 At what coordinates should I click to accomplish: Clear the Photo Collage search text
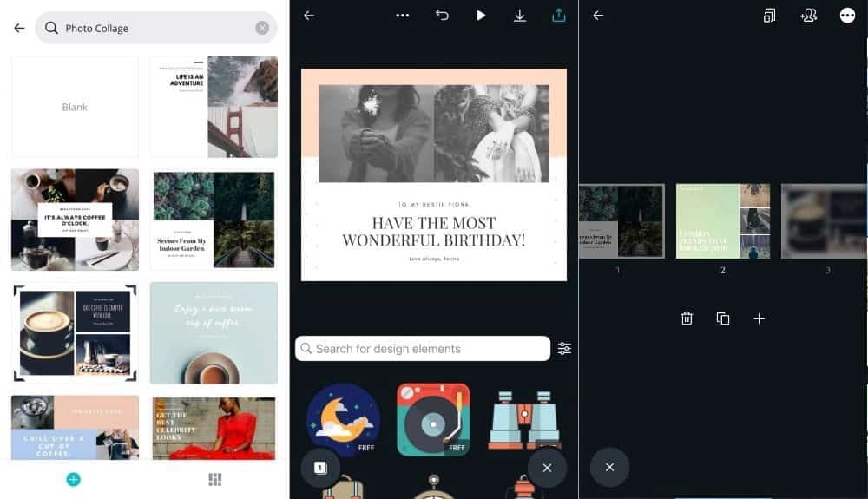262,28
